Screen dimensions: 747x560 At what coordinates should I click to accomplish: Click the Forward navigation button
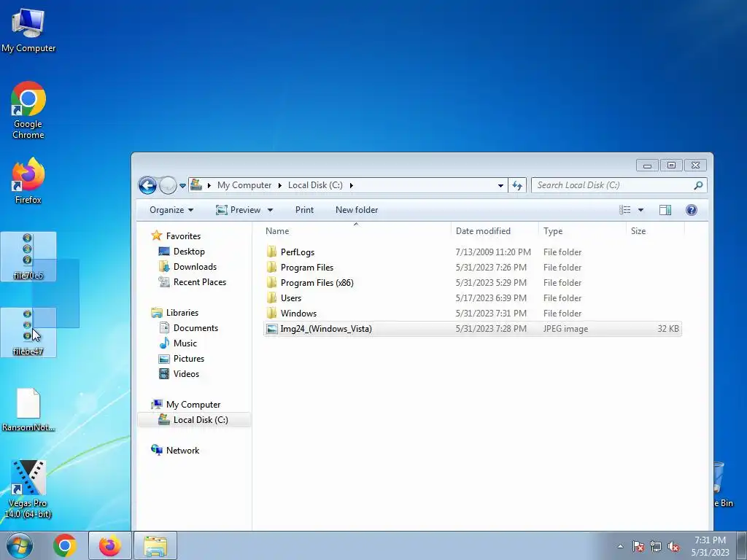click(x=168, y=185)
